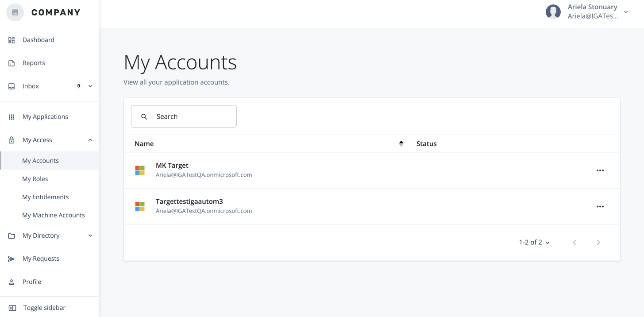Screen dimensions: 644x317
Task: Open the Inbox icon in the sidebar
Action: coord(11,86)
